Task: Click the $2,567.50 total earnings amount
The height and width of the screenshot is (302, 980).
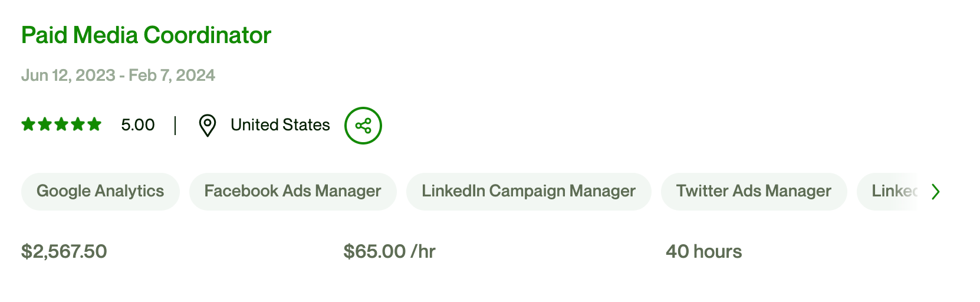Action: 64,252
